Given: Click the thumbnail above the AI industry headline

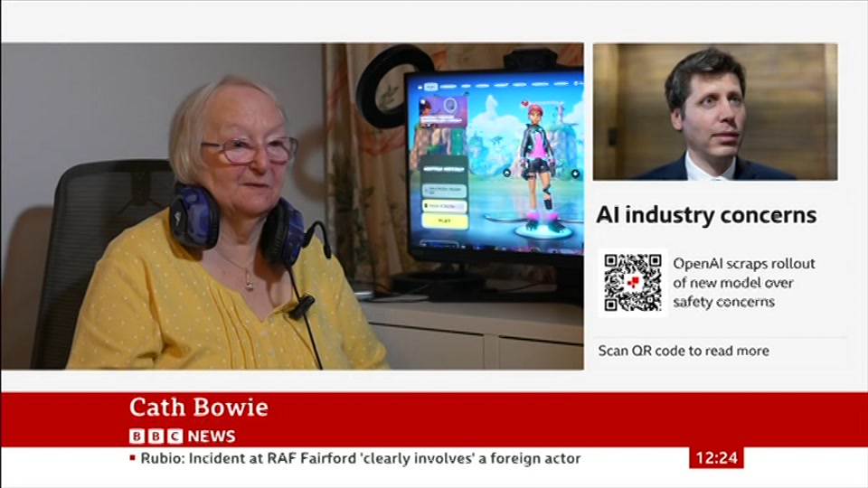Looking at the screenshot, I should pyautogui.click(x=715, y=112).
